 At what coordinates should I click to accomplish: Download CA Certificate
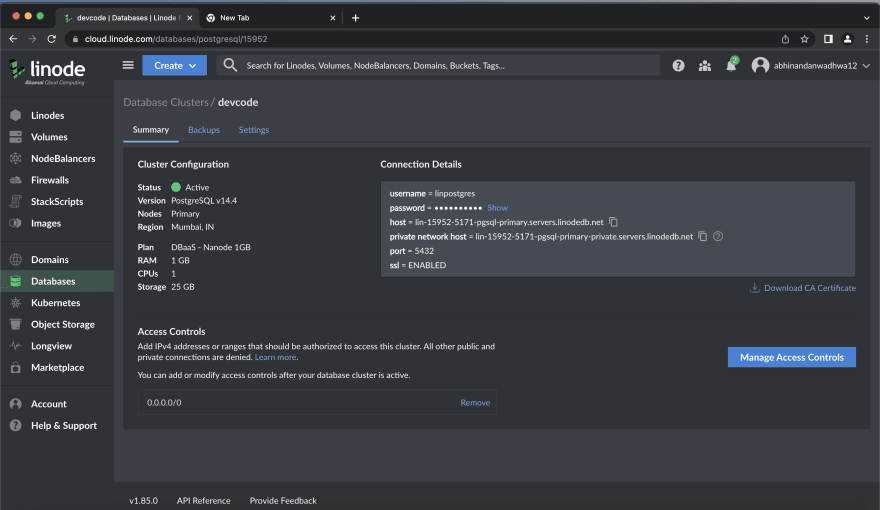coord(803,288)
